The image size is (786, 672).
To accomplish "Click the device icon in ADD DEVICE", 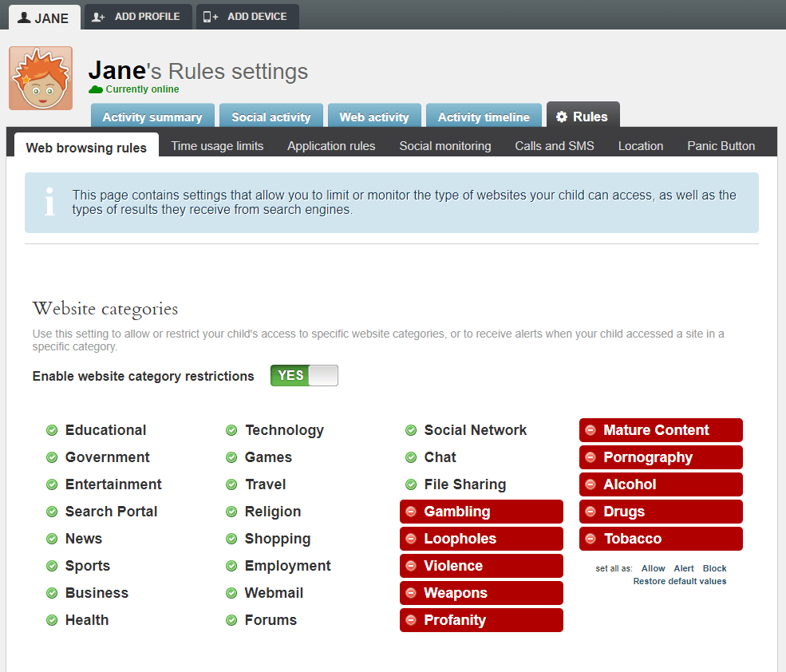I will click(x=211, y=17).
